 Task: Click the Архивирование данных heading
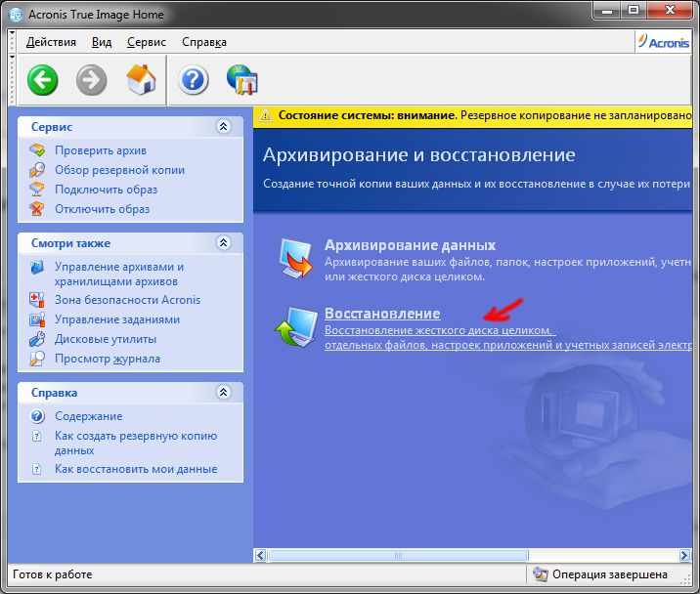(411, 245)
